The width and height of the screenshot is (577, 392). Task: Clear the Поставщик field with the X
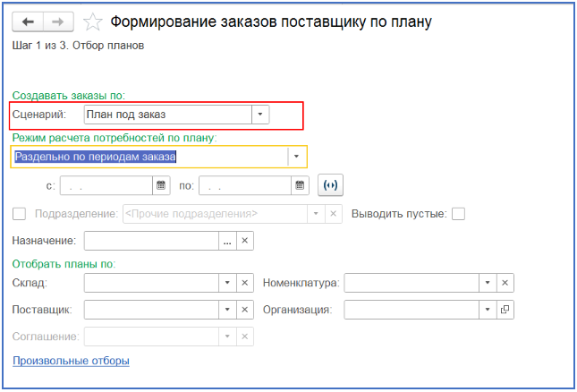tap(245, 310)
